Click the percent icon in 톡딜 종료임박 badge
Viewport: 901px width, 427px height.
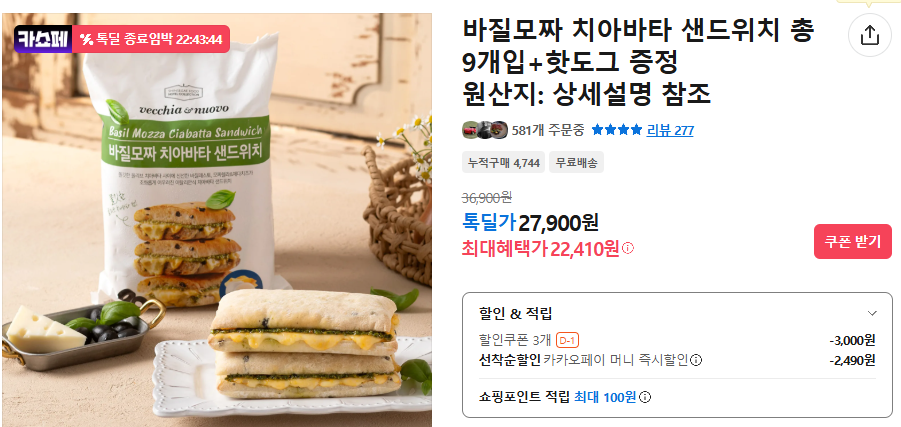[87, 39]
